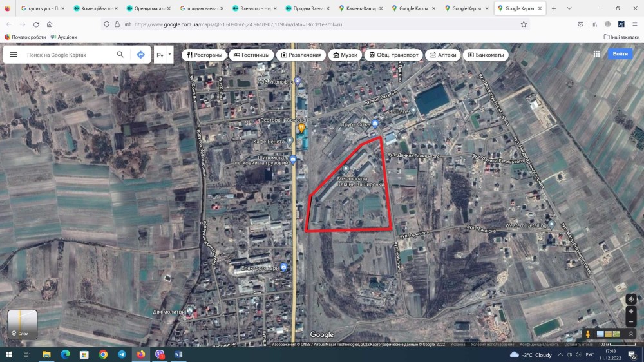Open the Початок роботи bookmark
Image resolution: width=644 pixels, height=362 pixels.
coord(25,37)
